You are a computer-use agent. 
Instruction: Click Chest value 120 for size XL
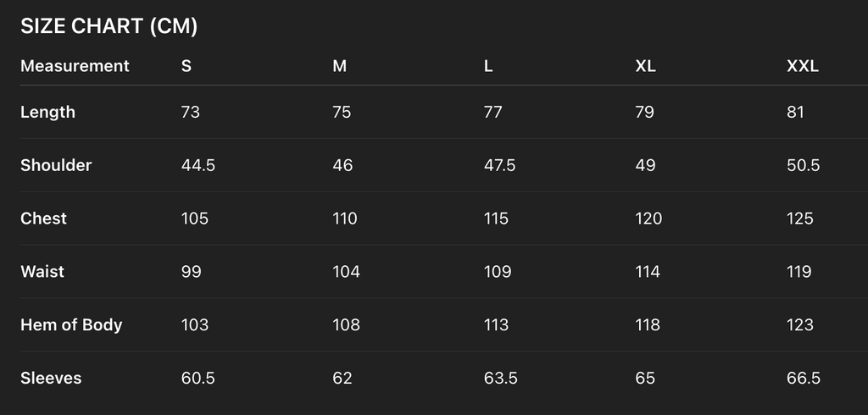tap(648, 219)
